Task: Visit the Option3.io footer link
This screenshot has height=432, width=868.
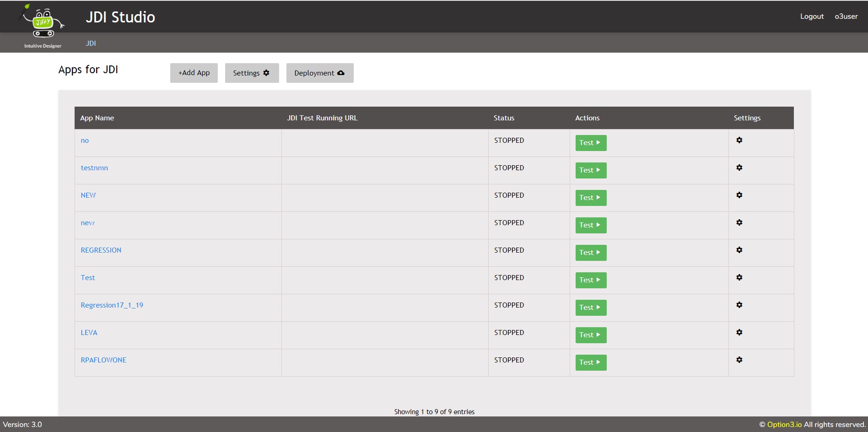Action: tap(784, 424)
